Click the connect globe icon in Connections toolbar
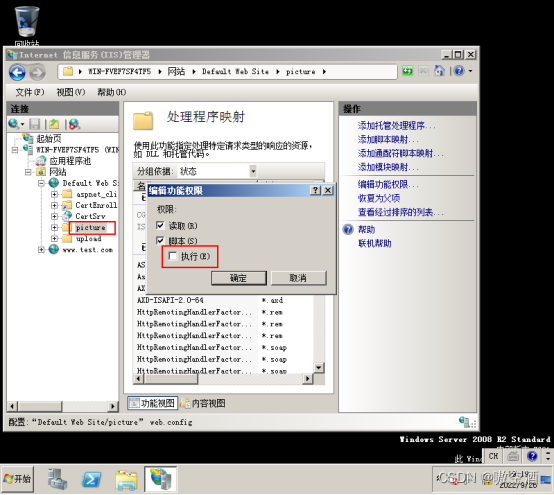This screenshot has width=554, height=495. [x=14, y=124]
